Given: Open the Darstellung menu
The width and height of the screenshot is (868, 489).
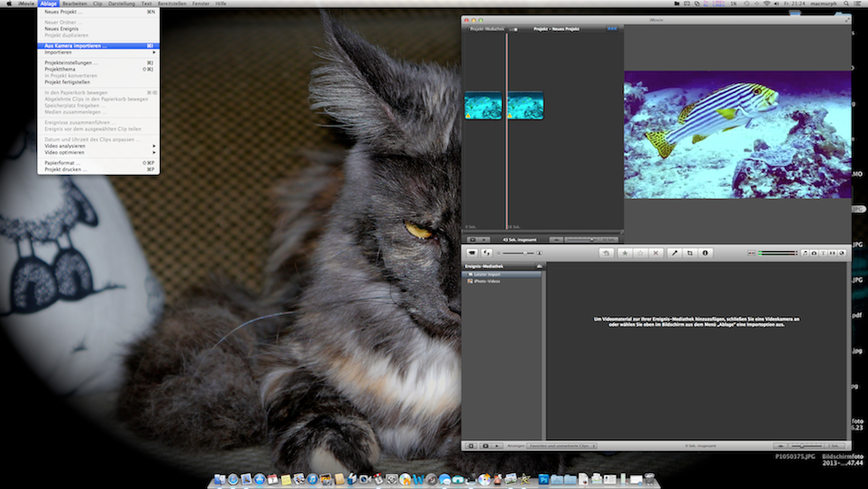Looking at the screenshot, I should 121,4.
